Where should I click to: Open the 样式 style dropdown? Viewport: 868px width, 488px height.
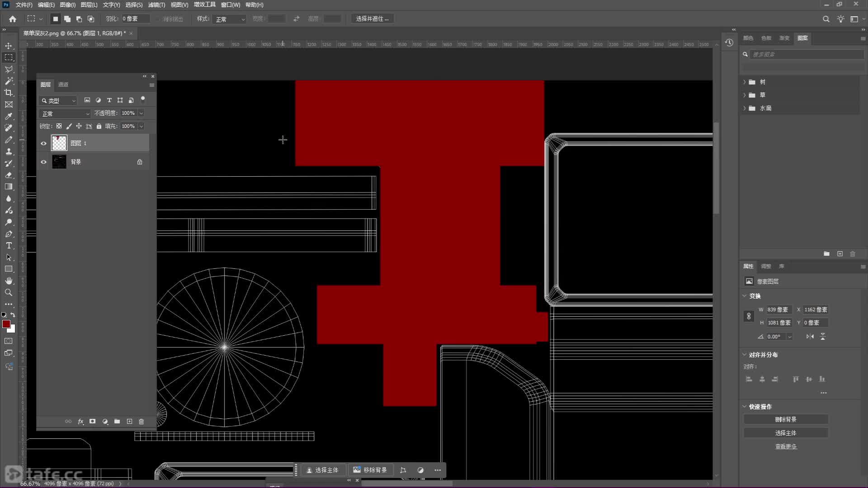click(x=230, y=19)
